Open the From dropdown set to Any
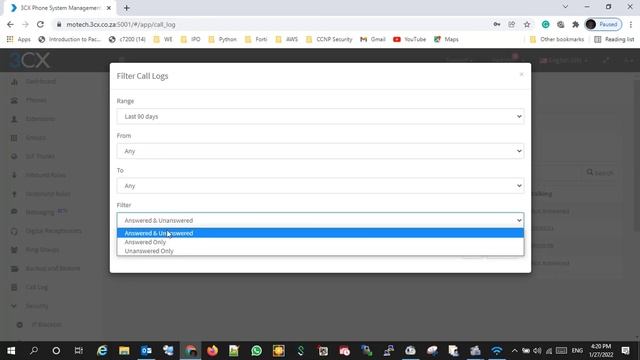The width and height of the screenshot is (640, 360). [320, 151]
